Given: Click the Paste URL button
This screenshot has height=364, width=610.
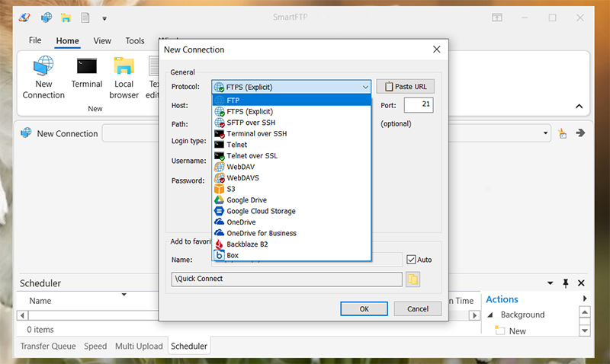Looking at the screenshot, I should [406, 87].
